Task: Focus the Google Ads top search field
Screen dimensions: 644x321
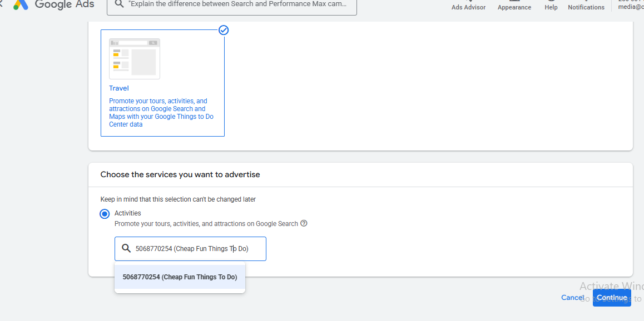Action: point(232,6)
